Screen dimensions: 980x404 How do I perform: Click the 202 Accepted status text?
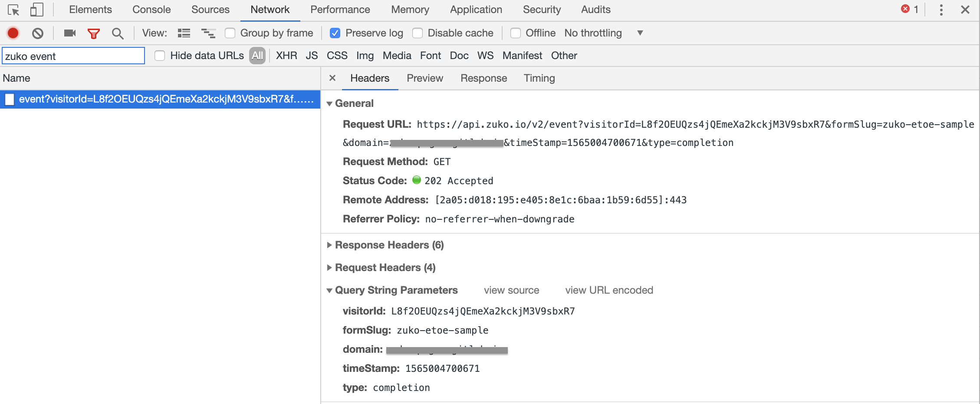tap(459, 181)
